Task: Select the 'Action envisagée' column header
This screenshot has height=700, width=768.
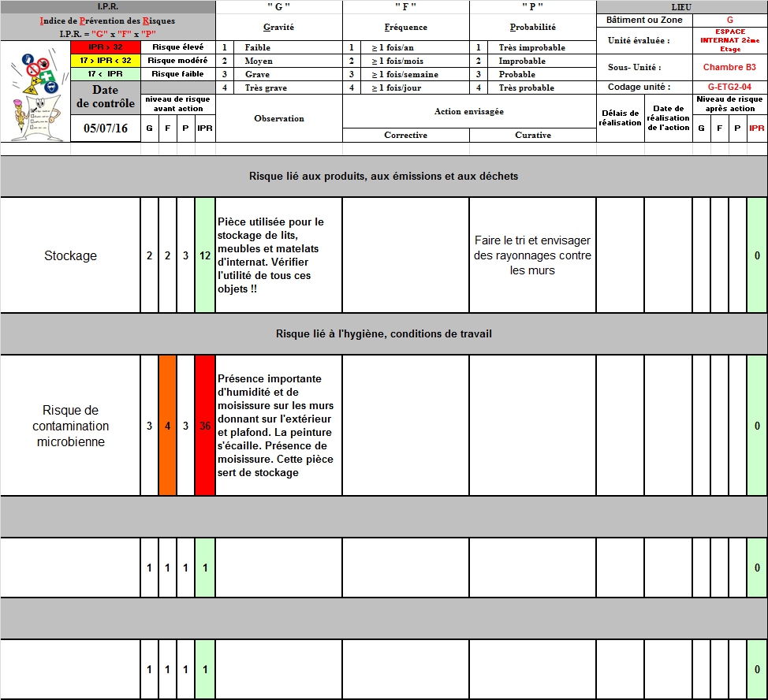Action: 468,112
